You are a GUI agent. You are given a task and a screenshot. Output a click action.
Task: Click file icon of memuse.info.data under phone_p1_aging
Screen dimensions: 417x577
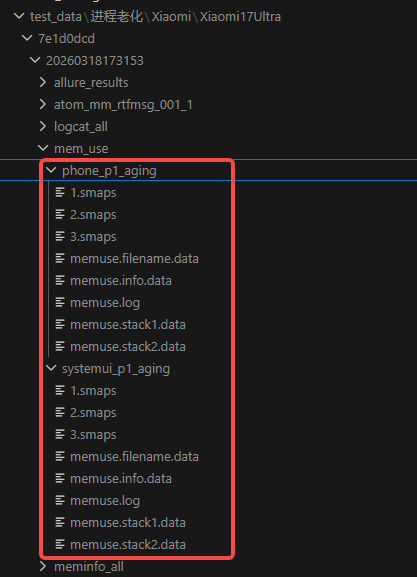pyautogui.click(x=60, y=280)
